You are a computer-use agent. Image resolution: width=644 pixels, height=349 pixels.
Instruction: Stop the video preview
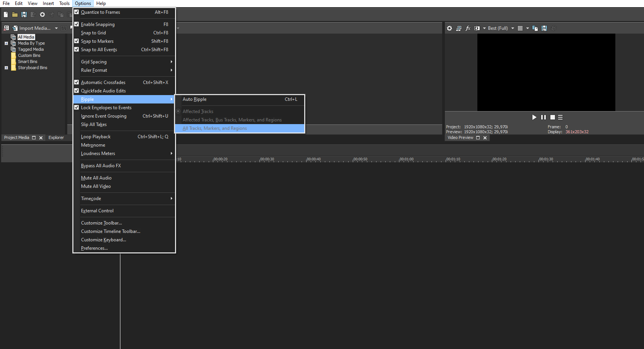tap(553, 117)
